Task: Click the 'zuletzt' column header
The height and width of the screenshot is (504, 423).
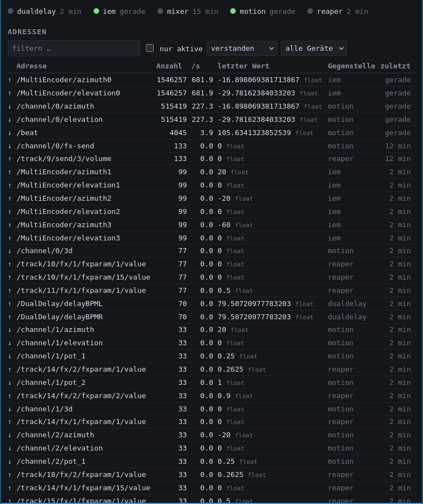Action: 395,66
